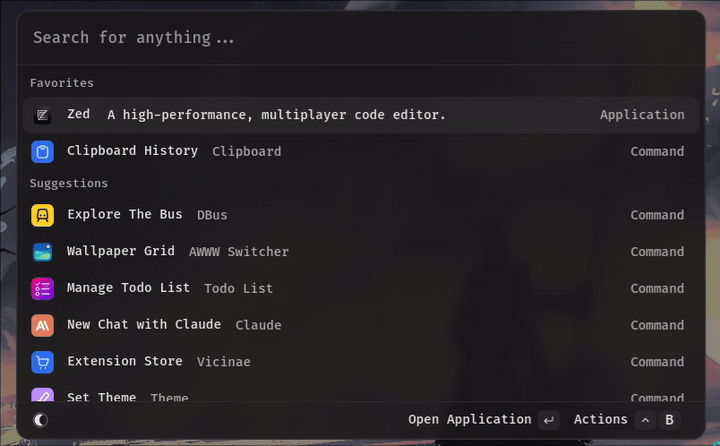720x446 pixels.
Task: Click the moon icon in bottom bar
Action: (40, 420)
